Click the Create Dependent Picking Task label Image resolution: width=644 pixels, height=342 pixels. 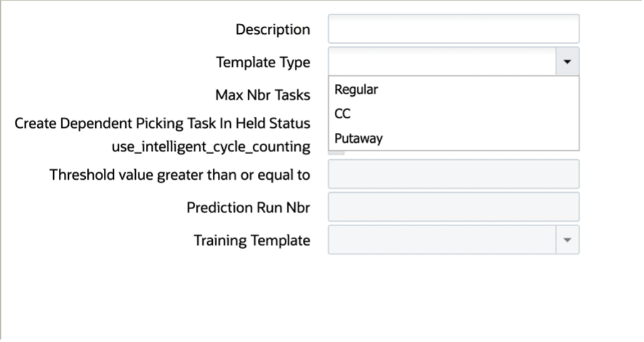coord(162,123)
